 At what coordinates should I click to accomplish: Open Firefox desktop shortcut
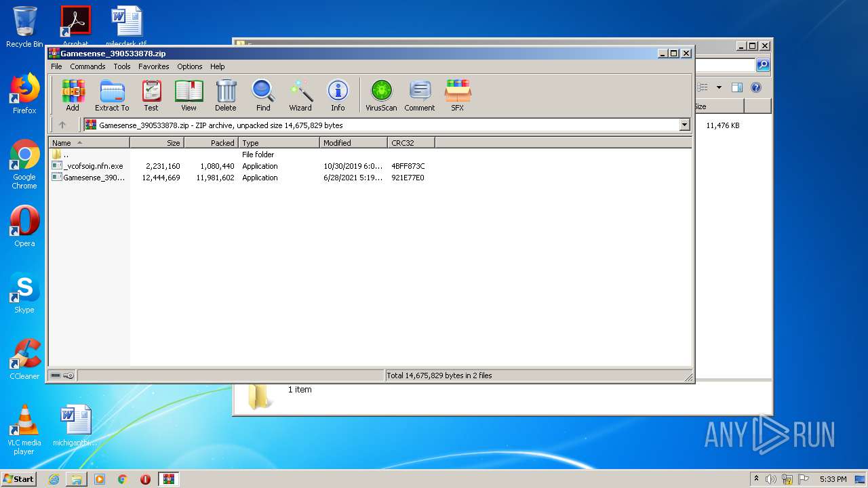tap(24, 94)
